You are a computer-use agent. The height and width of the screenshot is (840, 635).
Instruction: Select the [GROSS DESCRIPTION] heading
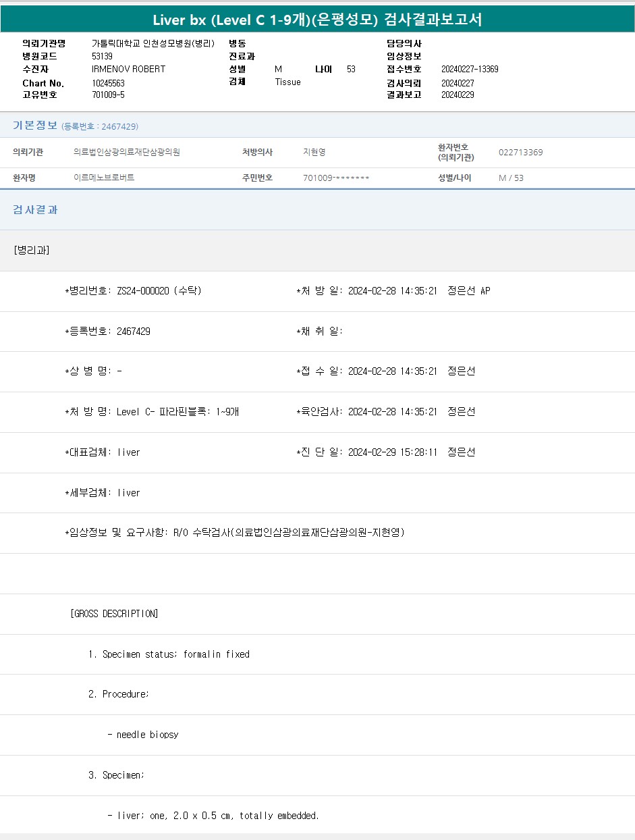click(x=114, y=614)
